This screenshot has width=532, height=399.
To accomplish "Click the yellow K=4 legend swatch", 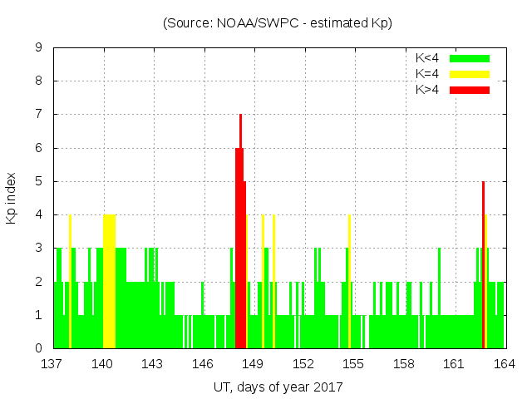I will (470, 74).
